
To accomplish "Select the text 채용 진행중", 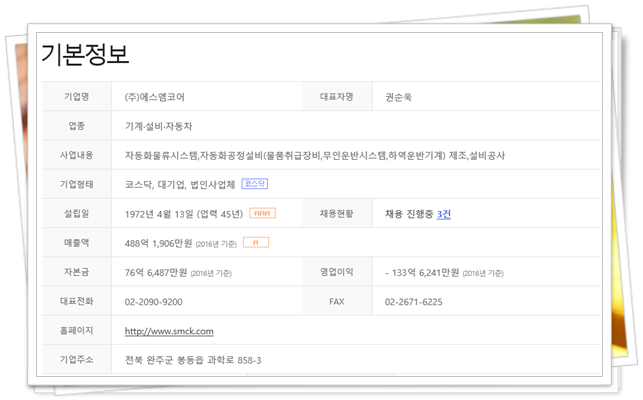I will point(409,214).
